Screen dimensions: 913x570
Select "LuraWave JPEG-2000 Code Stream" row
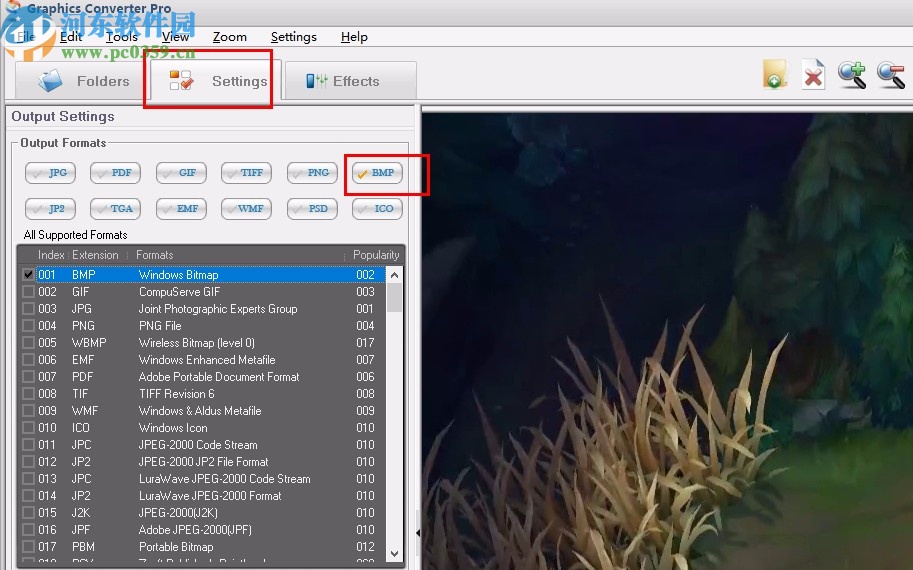pyautogui.click(x=204, y=479)
